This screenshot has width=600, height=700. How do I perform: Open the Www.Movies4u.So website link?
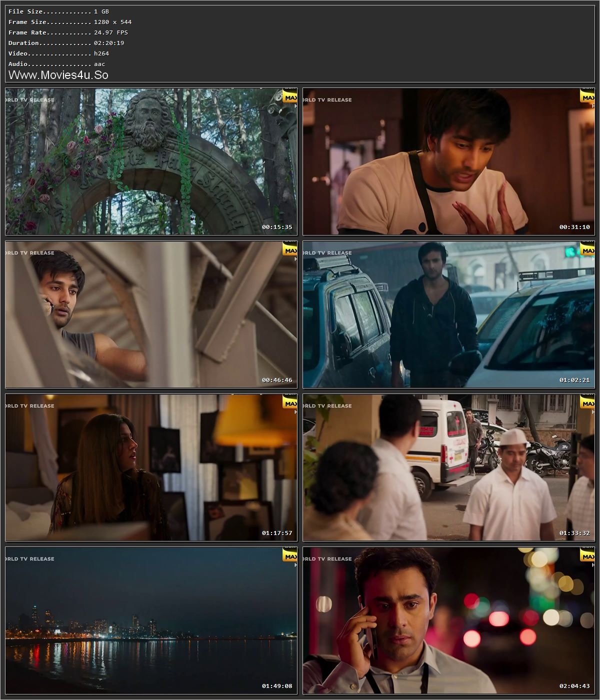(57, 75)
